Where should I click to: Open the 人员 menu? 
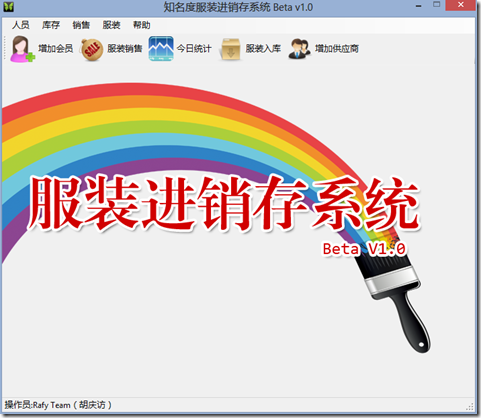(21, 25)
